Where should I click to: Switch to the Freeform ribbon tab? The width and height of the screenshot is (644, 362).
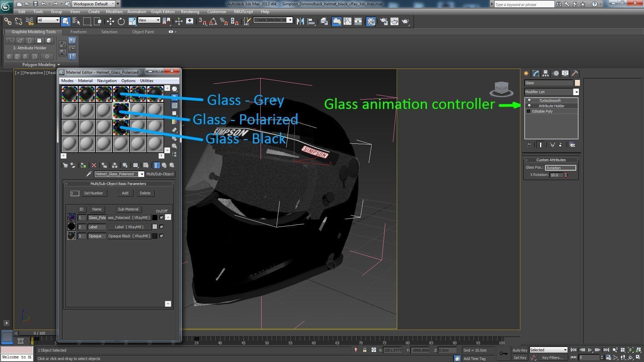pyautogui.click(x=78, y=32)
